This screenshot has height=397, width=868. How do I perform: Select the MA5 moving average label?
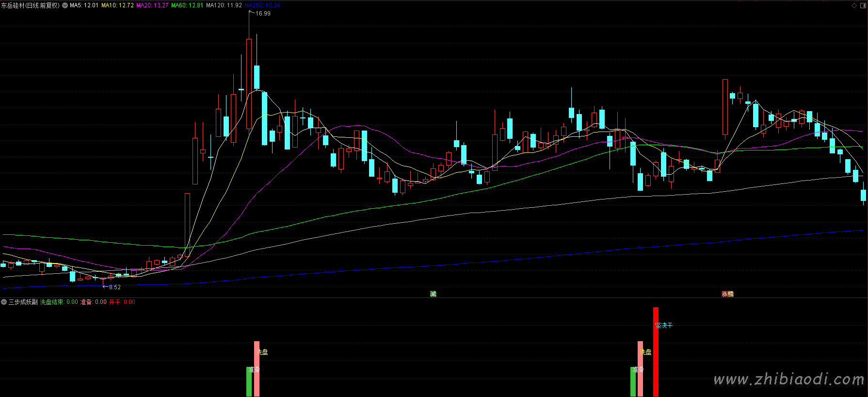[x=84, y=5]
